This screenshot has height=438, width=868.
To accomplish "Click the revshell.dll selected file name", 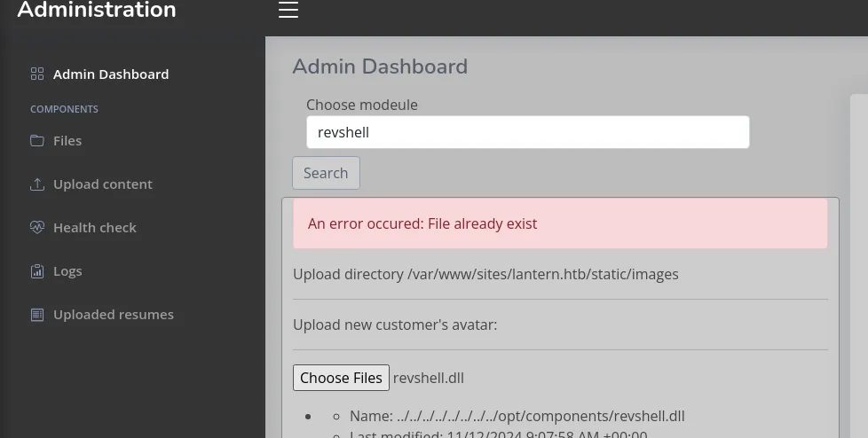I will point(429,378).
